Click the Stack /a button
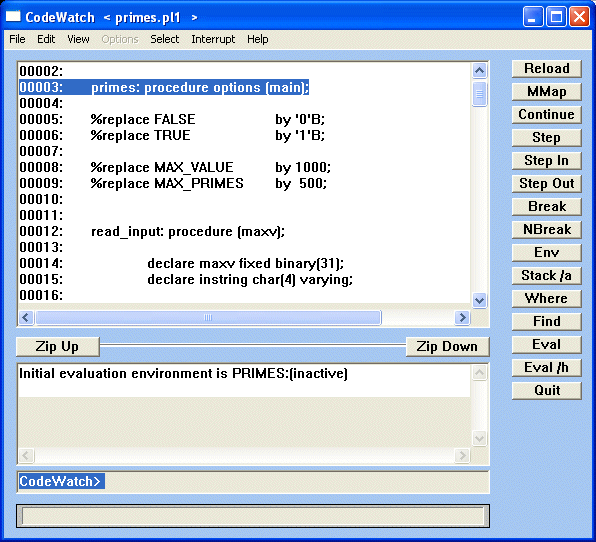The width and height of the screenshot is (596, 542). point(547,276)
